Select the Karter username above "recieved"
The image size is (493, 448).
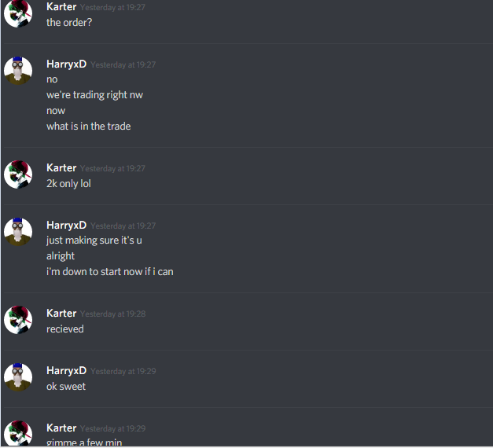pyautogui.click(x=61, y=314)
